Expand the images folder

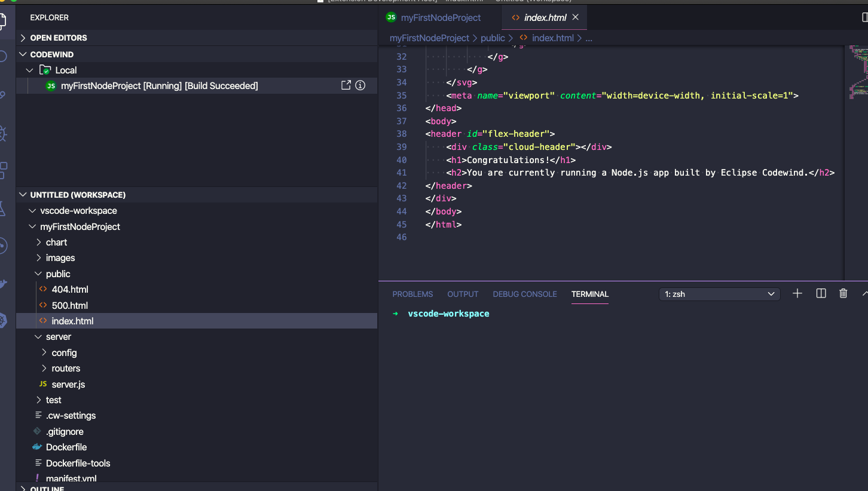(x=39, y=258)
